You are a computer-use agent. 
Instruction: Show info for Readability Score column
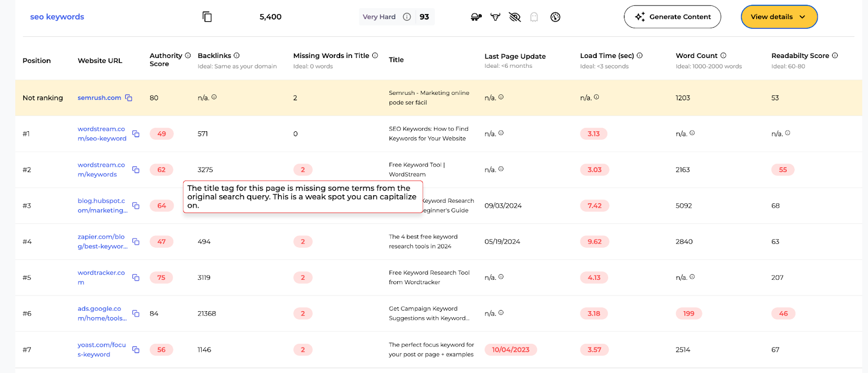point(835,55)
